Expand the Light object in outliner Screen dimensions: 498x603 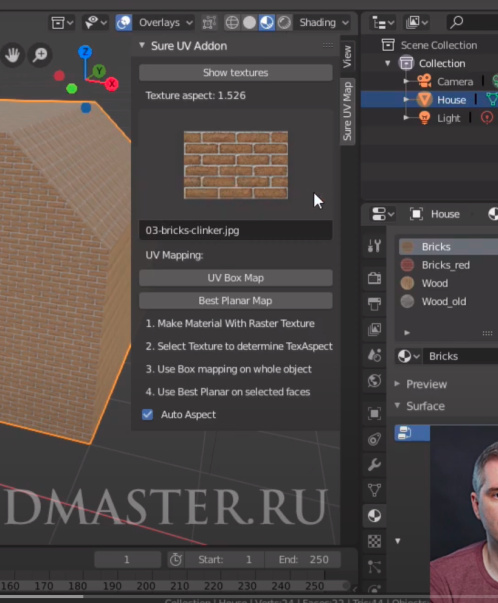pyautogui.click(x=406, y=118)
